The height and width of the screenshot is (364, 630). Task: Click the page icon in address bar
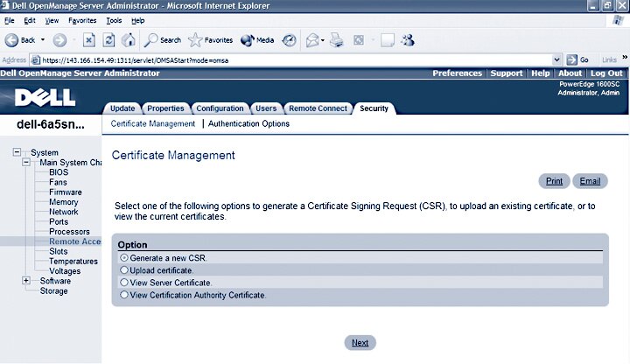[36, 60]
